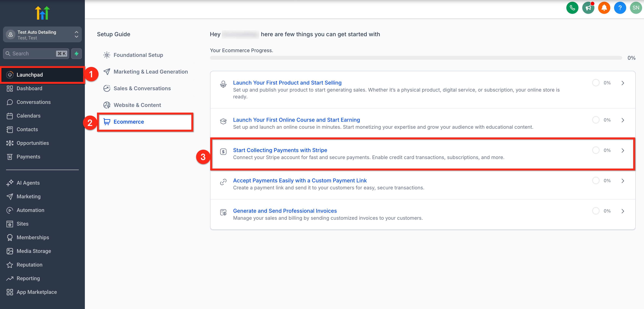The image size is (644, 309).
Task: Click the green lightning quick actions icon
Action: click(x=77, y=53)
